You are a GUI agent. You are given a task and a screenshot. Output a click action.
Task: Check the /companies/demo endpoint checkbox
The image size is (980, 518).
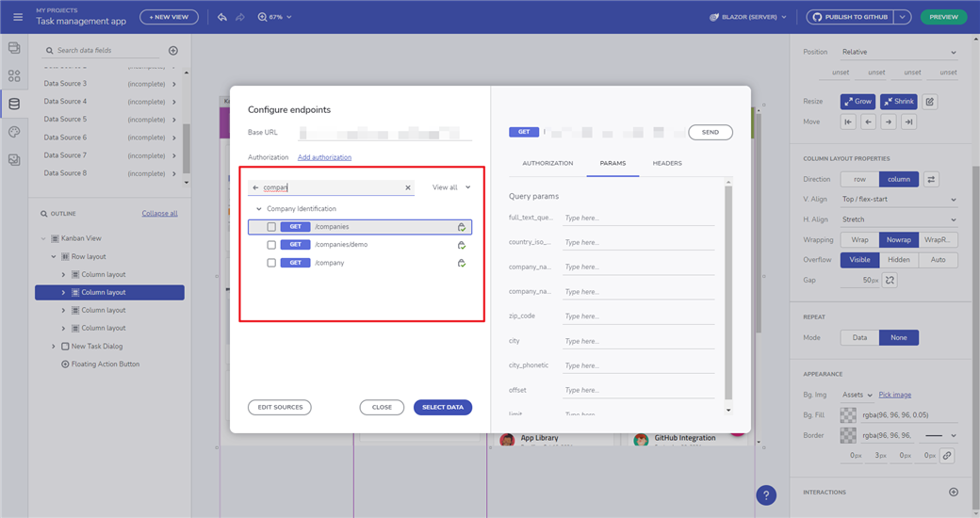(x=271, y=245)
